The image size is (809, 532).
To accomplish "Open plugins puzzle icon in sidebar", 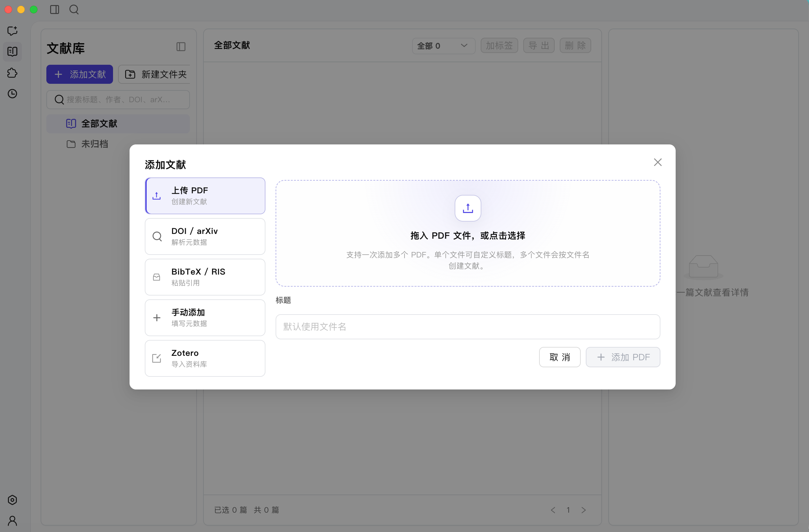I will click(13, 73).
